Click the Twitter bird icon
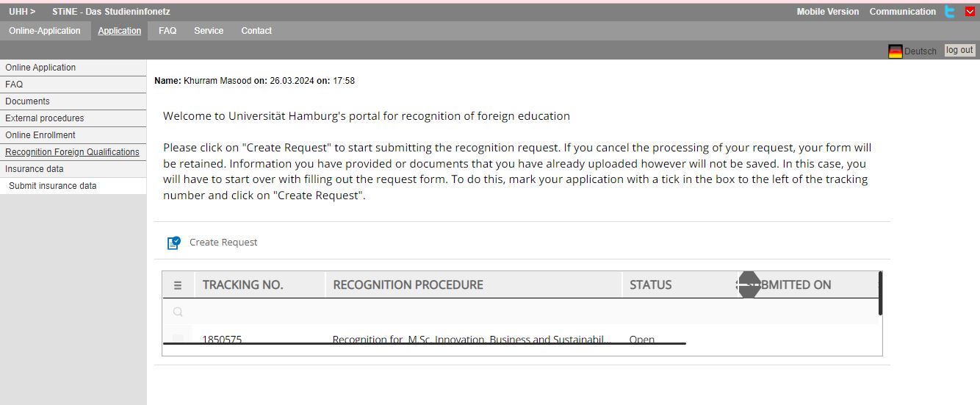980x405 pixels. coord(950,12)
